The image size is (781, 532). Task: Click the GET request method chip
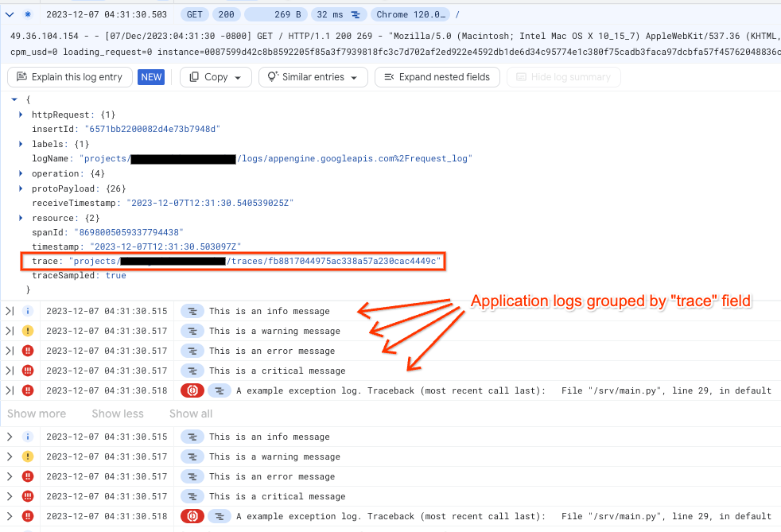[194, 14]
